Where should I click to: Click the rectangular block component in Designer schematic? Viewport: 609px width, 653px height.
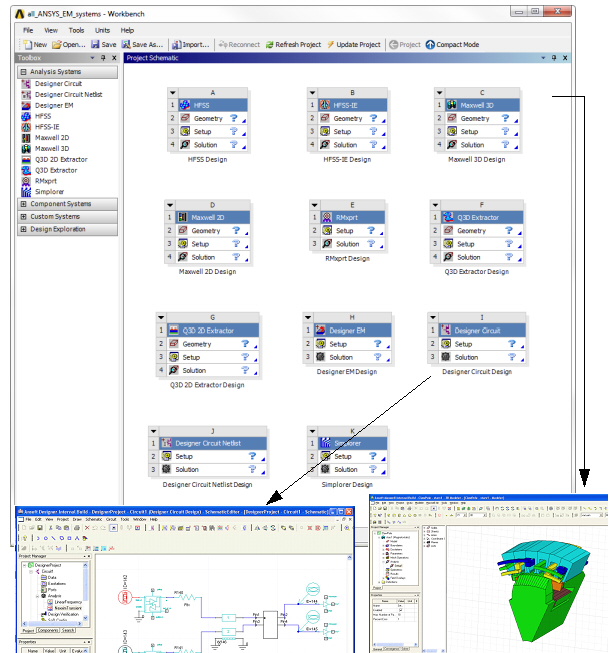270,625
